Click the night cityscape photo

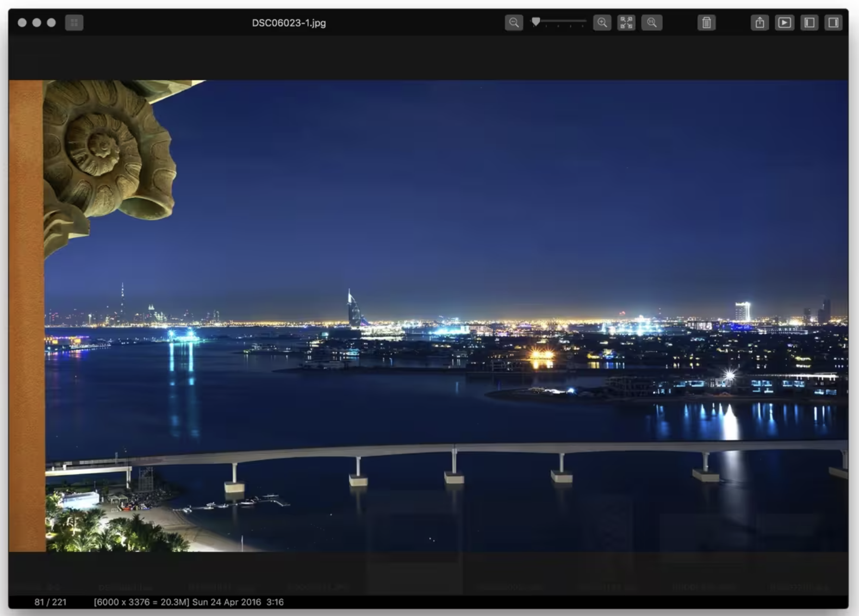[428, 316]
